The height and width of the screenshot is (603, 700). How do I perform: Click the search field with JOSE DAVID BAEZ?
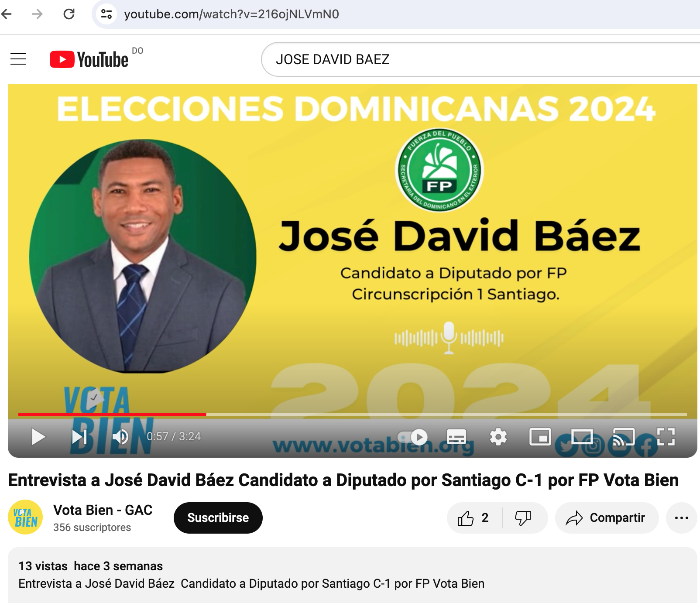(x=480, y=59)
